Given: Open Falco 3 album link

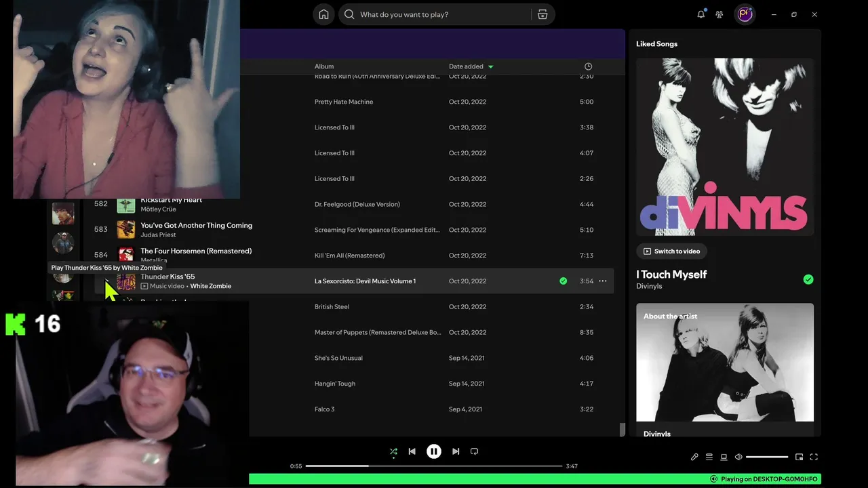Looking at the screenshot, I should pos(324,409).
